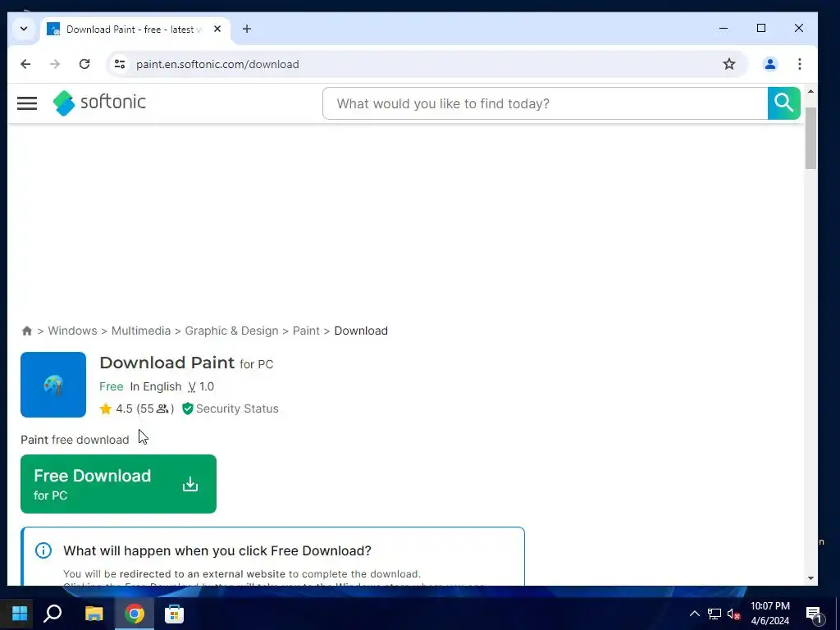The width and height of the screenshot is (840, 630).
Task: Click the address bar URL
Action: coord(217,64)
